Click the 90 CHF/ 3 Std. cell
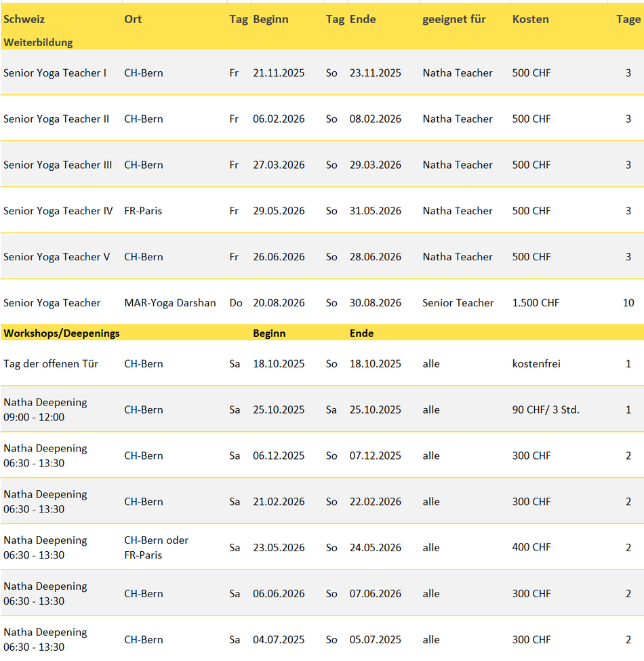This screenshot has width=644, height=661. [x=546, y=409]
